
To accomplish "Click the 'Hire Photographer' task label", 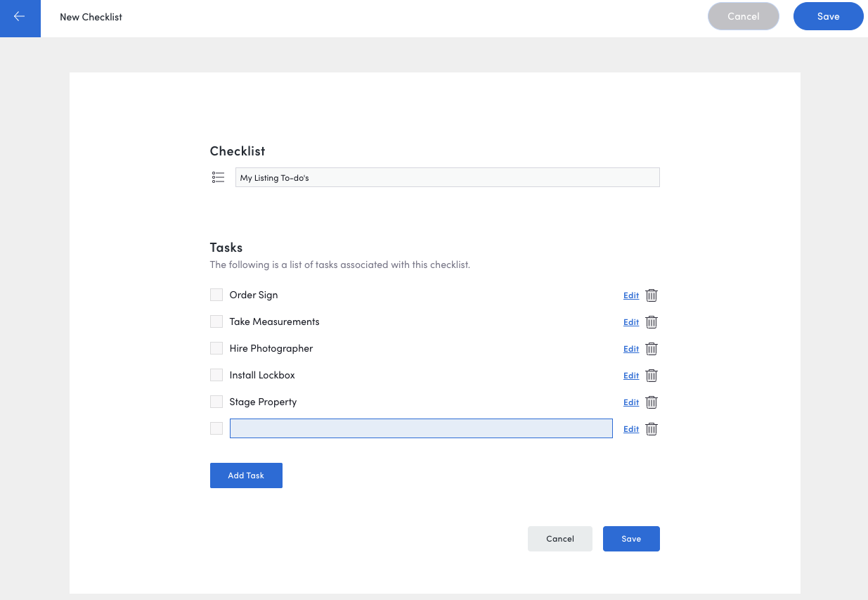I will click(271, 348).
